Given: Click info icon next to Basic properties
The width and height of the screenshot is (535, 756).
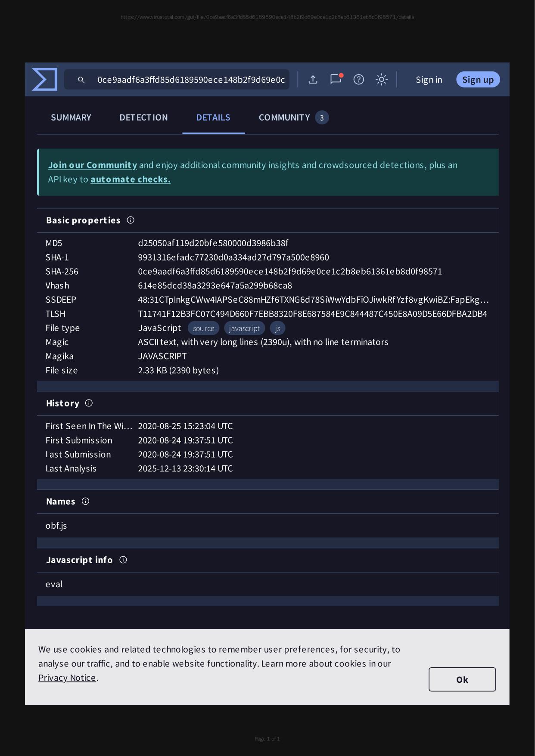Looking at the screenshot, I should tap(131, 220).
